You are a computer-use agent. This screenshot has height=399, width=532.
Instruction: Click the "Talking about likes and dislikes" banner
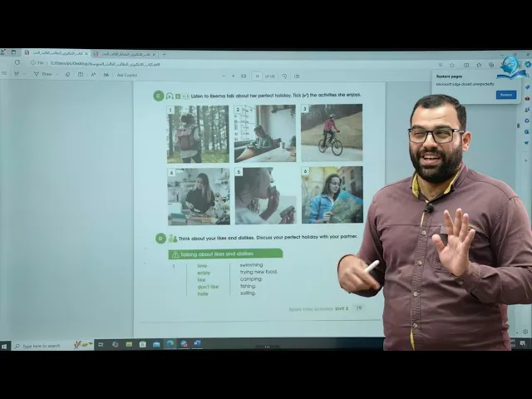(x=225, y=254)
